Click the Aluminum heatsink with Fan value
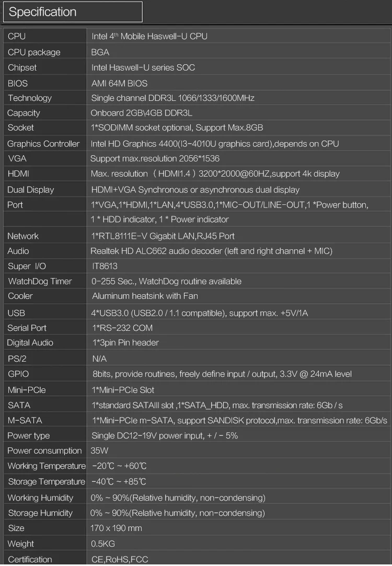This screenshot has height=566, width=392. [145, 296]
